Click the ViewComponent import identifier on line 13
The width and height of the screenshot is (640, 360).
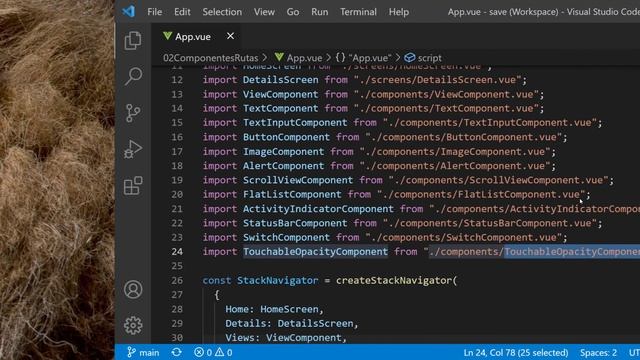point(280,94)
